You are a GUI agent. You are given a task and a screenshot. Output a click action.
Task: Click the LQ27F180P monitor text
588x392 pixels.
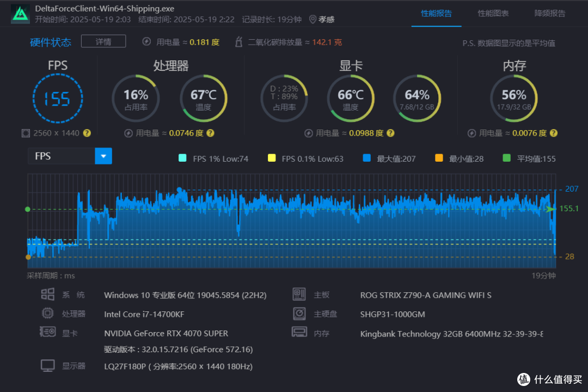178,366
